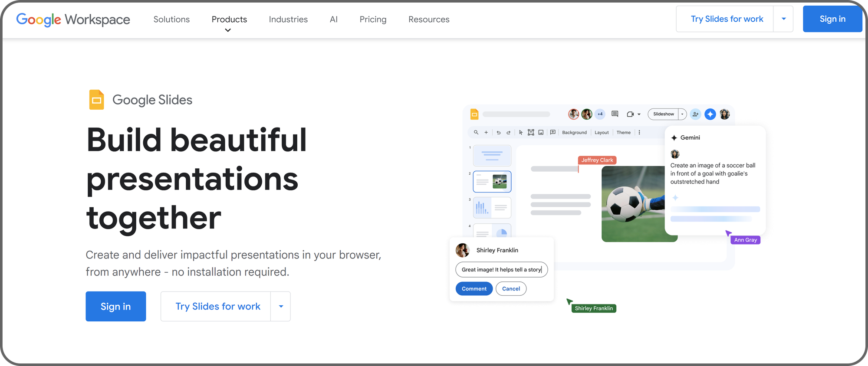Viewport: 868px width, 366px height.
Task: Click the soccer ball image on slide
Action: pyautogui.click(x=633, y=204)
